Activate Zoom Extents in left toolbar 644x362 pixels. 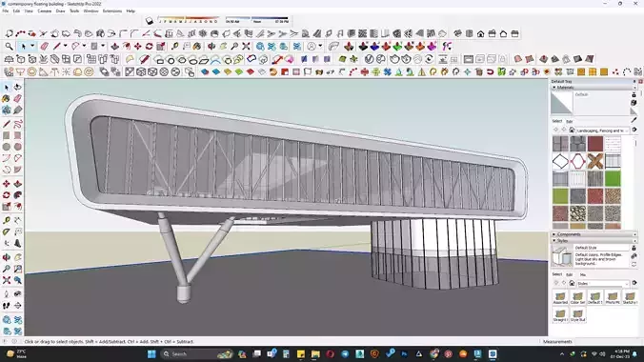pos(7,280)
